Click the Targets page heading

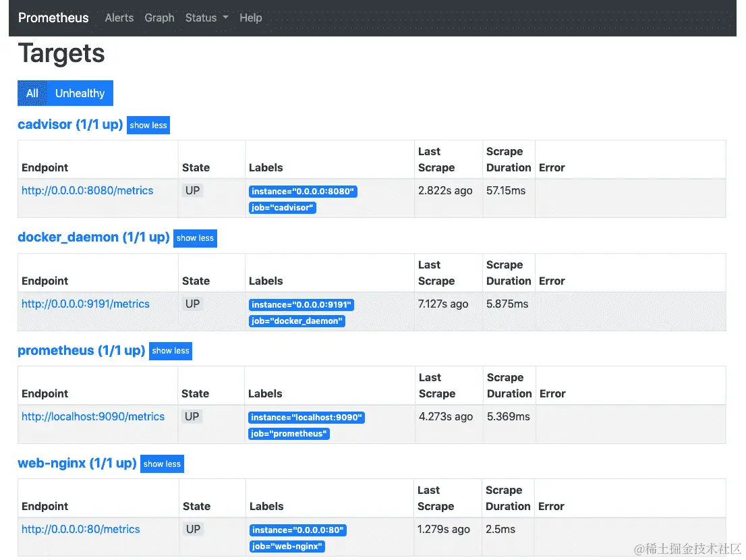(61, 53)
